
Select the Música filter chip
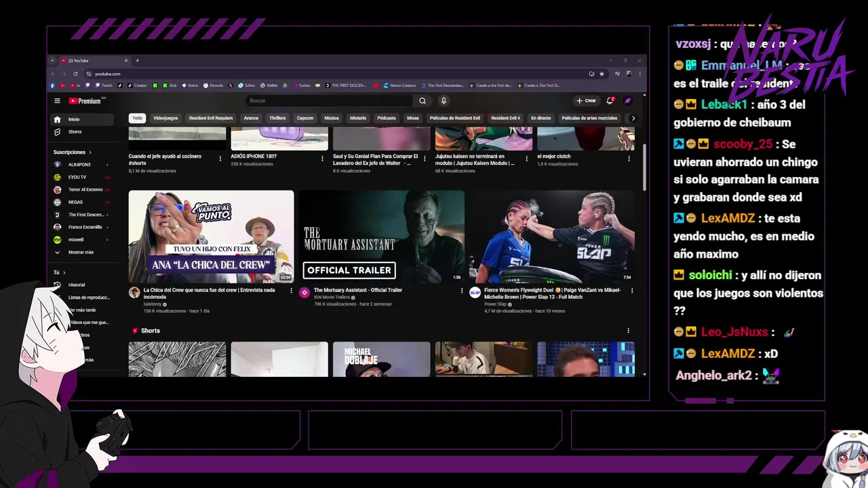coord(332,118)
